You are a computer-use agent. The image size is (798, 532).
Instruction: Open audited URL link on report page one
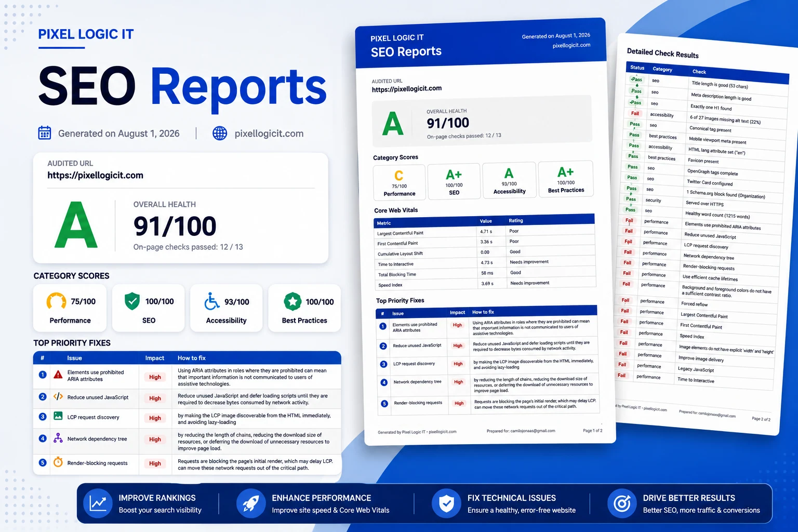click(x=407, y=89)
